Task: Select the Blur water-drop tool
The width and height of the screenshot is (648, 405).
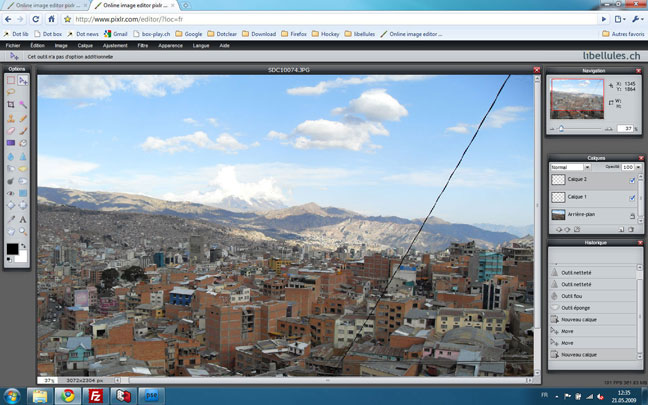Action: tap(11, 157)
